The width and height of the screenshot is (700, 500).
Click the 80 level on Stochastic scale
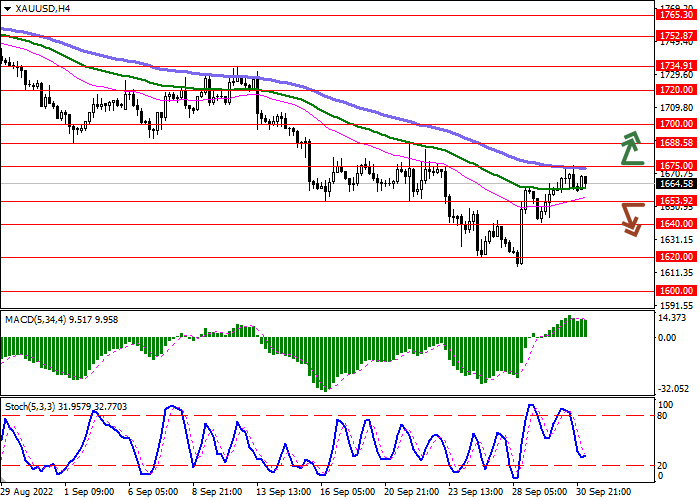click(x=663, y=416)
